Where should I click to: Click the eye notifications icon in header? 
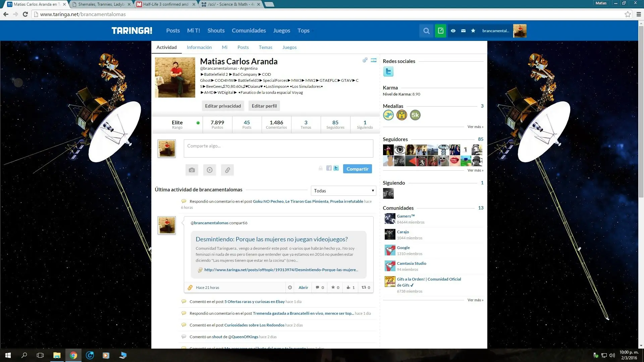[453, 31]
